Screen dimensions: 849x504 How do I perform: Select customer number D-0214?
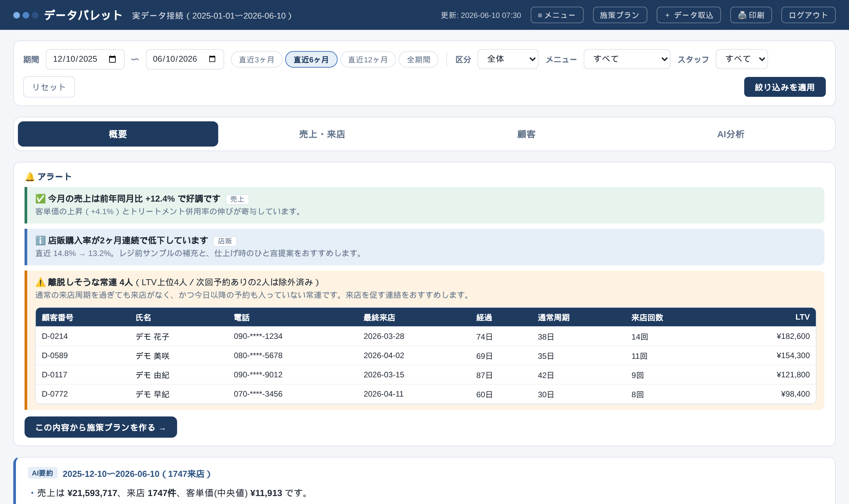[x=55, y=336]
